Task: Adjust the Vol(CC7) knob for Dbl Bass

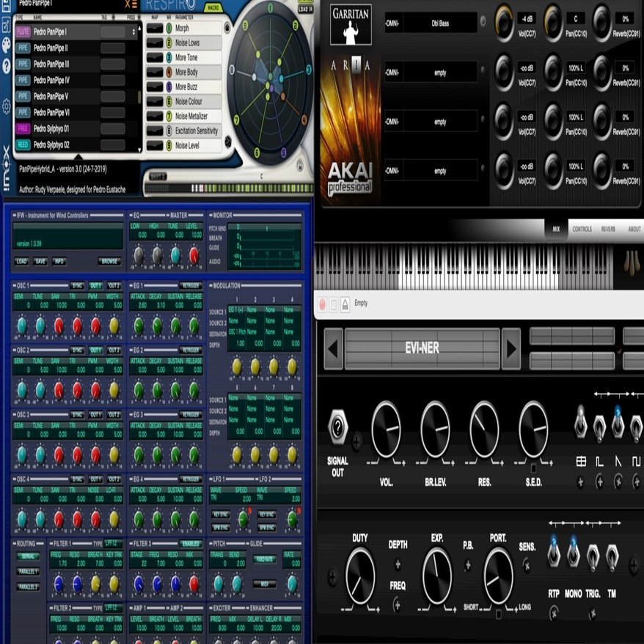Action: (505, 24)
